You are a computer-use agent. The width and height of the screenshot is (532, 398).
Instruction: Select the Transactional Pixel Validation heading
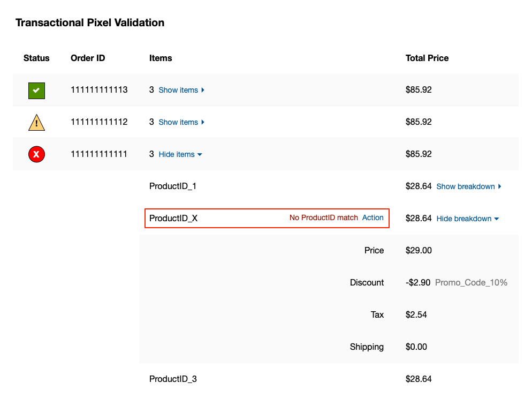89,22
